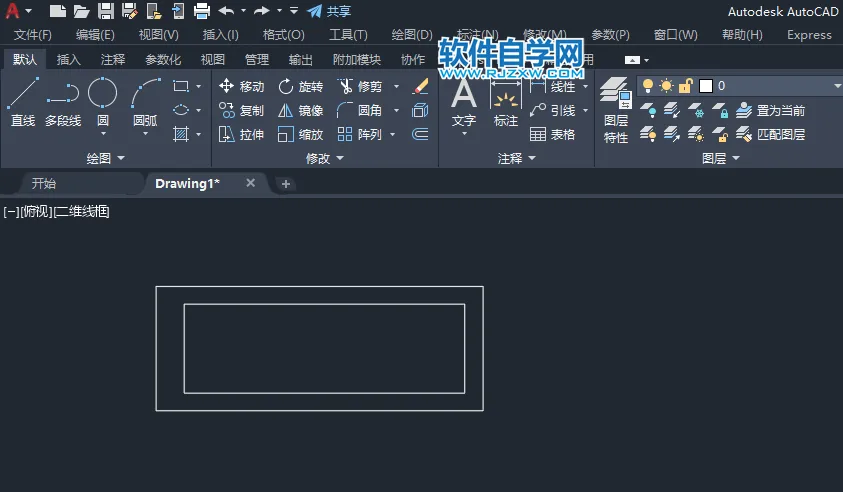Close the Drawing1 tab

(251, 183)
